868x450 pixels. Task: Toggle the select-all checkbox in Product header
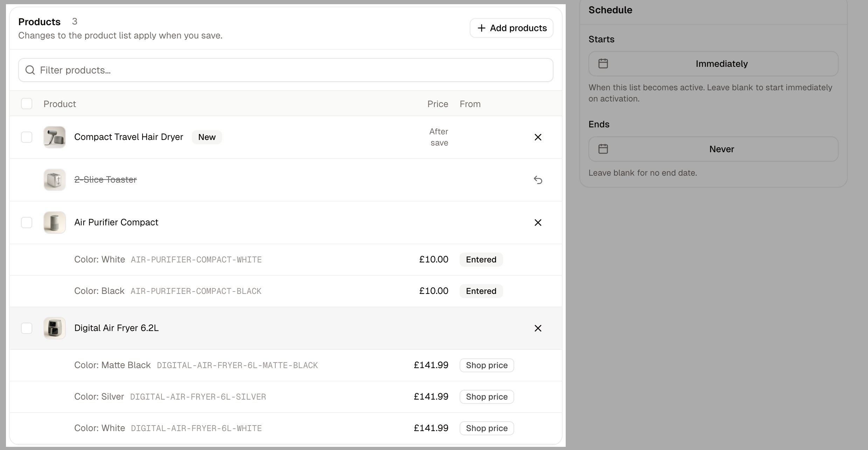[x=27, y=104]
